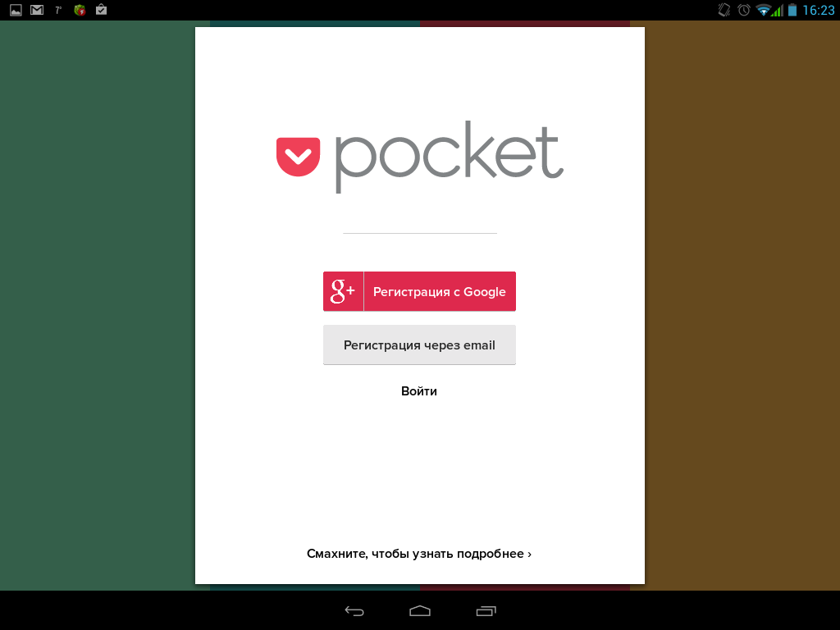Tap the Gmail notification icon

point(37,10)
